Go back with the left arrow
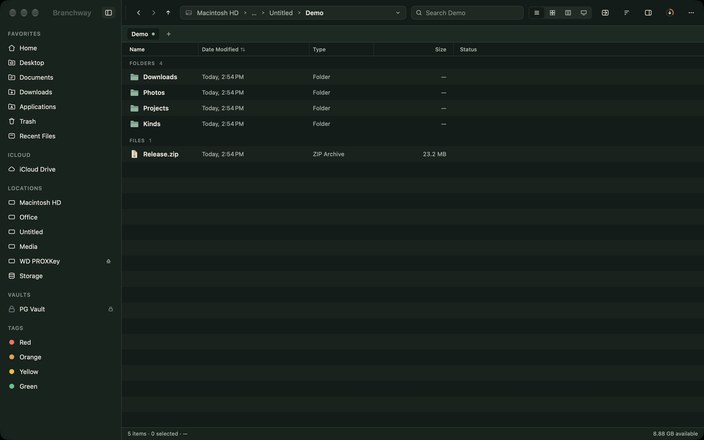Image resolution: width=704 pixels, height=440 pixels. click(138, 13)
